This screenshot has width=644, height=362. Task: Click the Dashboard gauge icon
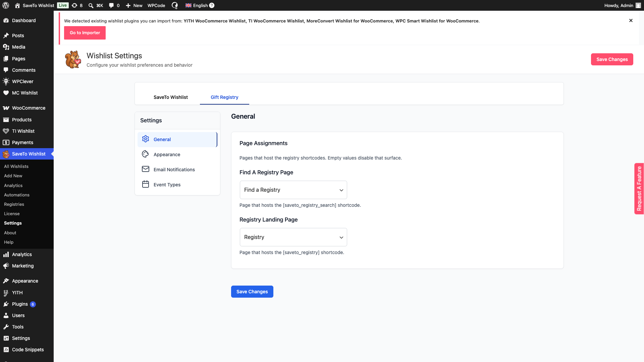point(6,20)
